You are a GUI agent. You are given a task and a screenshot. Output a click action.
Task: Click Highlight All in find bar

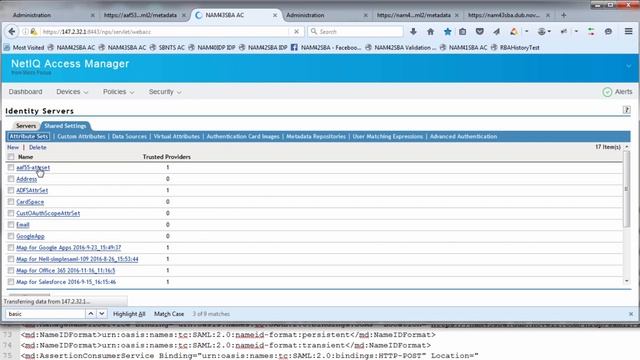pyautogui.click(x=129, y=314)
